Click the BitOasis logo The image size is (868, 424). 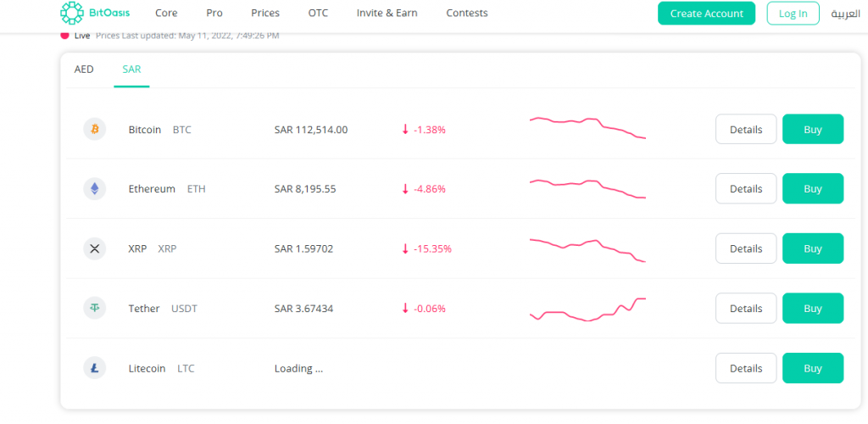95,13
